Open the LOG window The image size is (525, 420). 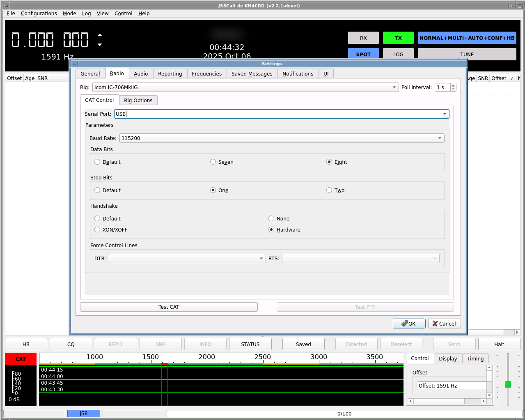click(x=398, y=54)
